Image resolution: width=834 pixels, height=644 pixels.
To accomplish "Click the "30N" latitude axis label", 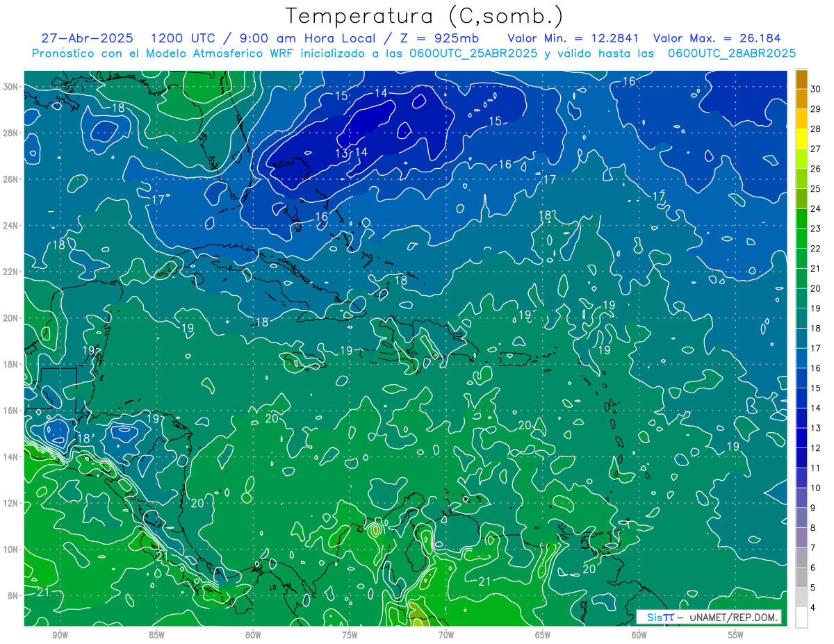I will click(11, 87).
